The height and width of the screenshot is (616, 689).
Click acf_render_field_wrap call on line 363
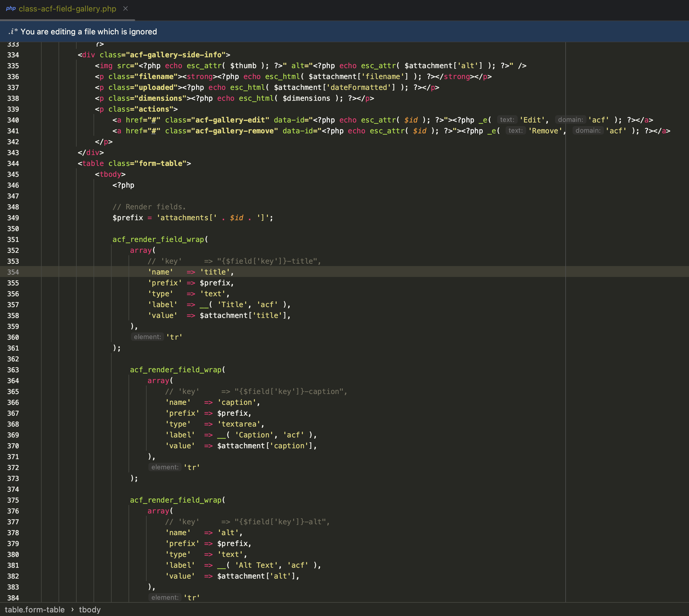tap(176, 370)
